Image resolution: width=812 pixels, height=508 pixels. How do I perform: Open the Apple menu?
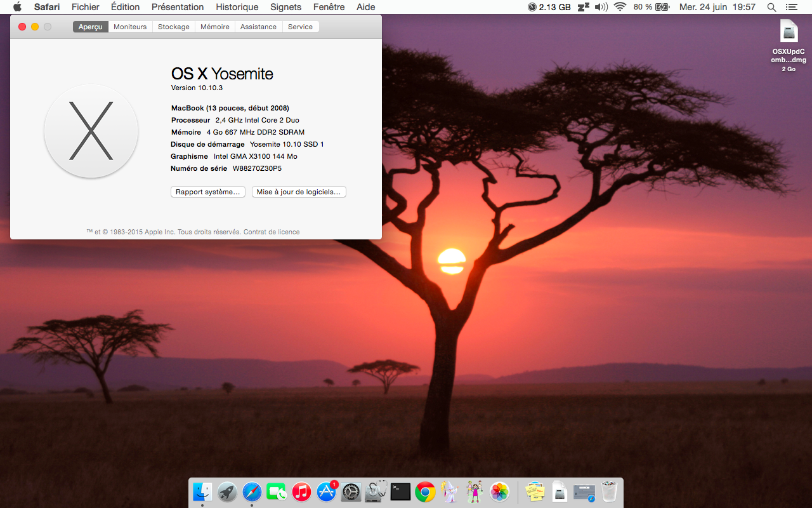[17, 7]
